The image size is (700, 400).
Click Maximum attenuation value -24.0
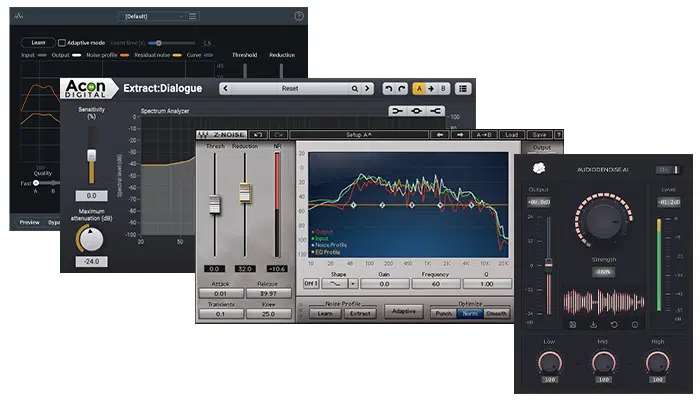point(91,261)
